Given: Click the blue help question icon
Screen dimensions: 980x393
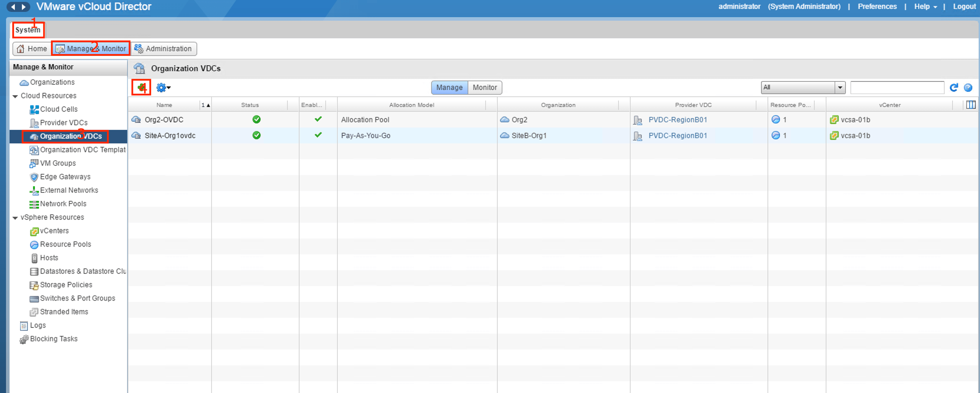Looking at the screenshot, I should [x=968, y=88].
